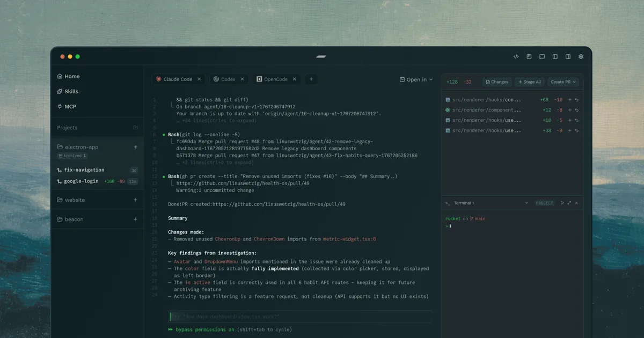The image size is (644, 338).
Task: Click the terminal prompt input area
Action: (513, 226)
